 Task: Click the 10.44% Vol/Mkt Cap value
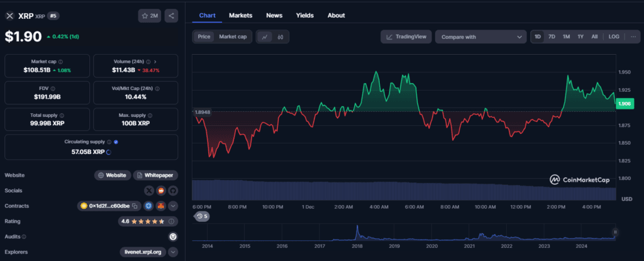coord(136,97)
